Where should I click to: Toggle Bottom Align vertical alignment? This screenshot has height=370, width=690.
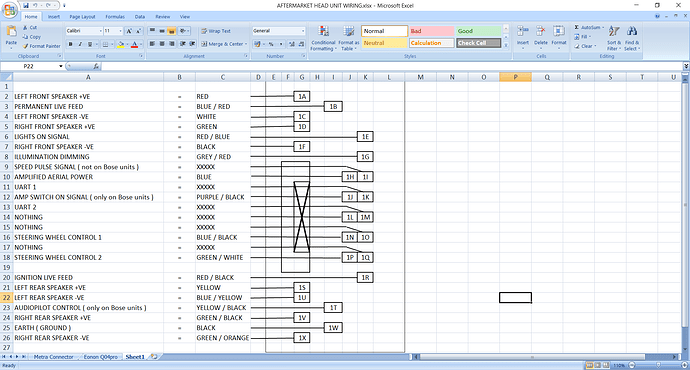[x=172, y=31]
